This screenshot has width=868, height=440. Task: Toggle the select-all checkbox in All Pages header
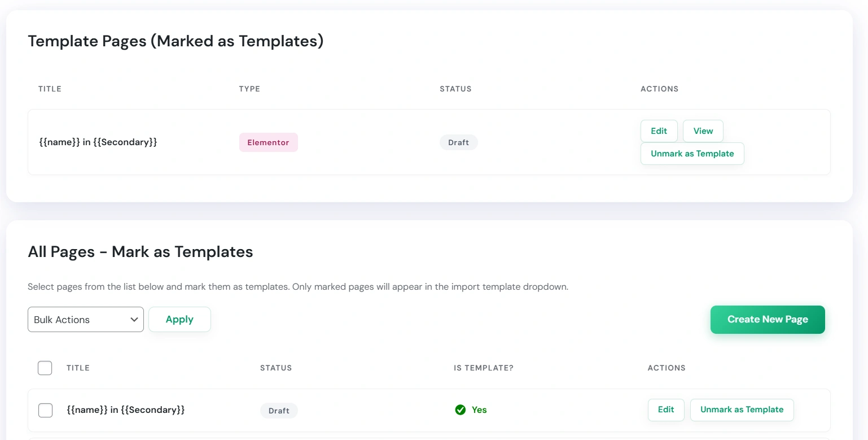pyautogui.click(x=45, y=368)
